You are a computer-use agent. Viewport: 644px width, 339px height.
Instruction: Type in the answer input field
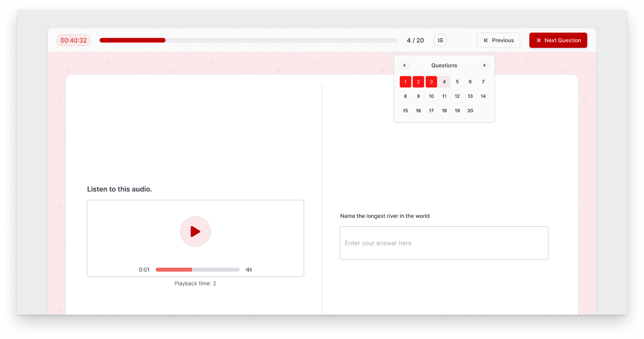[444, 243]
